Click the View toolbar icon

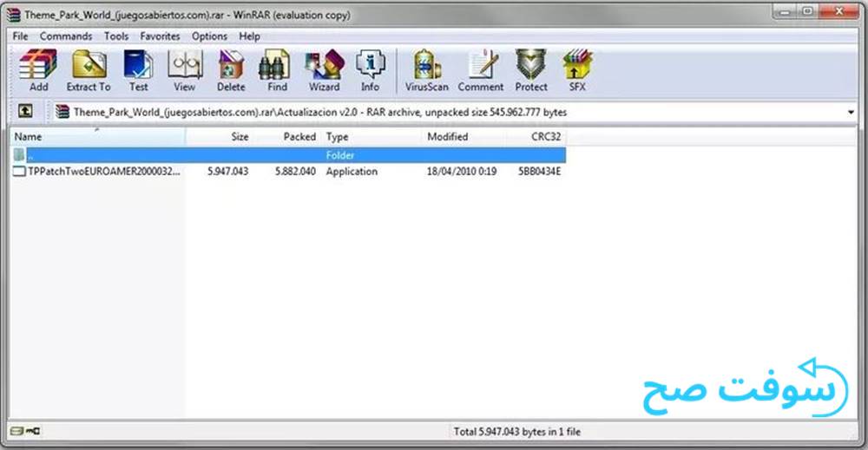coord(184,70)
